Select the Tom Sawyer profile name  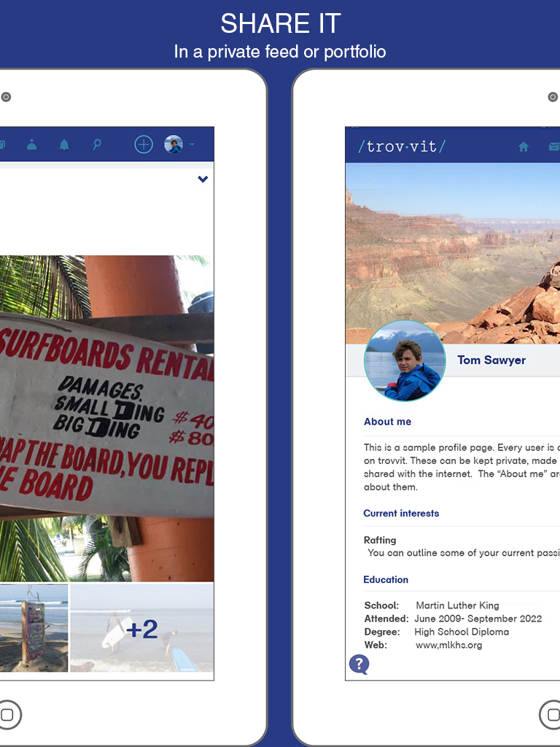click(491, 360)
